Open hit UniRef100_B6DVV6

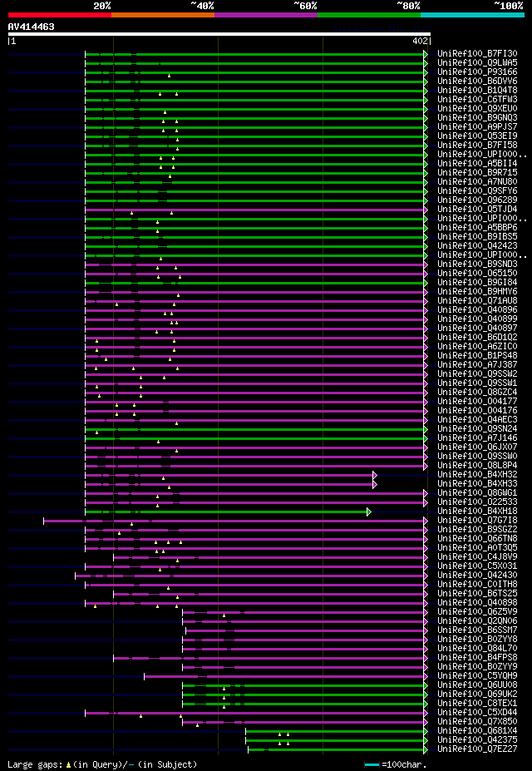477,82
